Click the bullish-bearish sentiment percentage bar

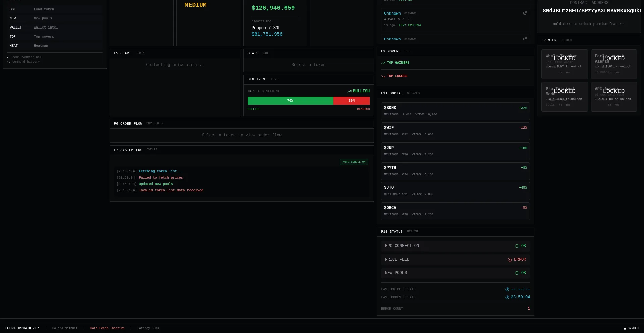308,101
